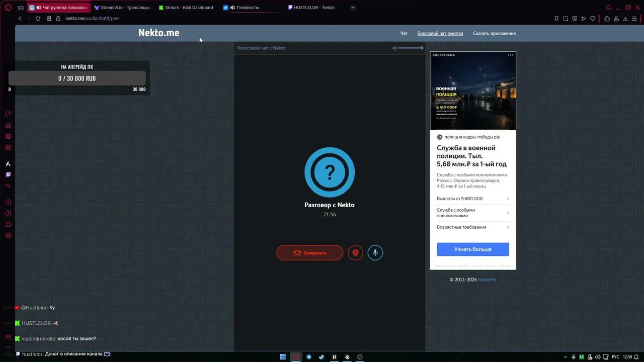The image size is (644, 362).
Task: Open Steam from the taskbar
Action: [x=321, y=357]
